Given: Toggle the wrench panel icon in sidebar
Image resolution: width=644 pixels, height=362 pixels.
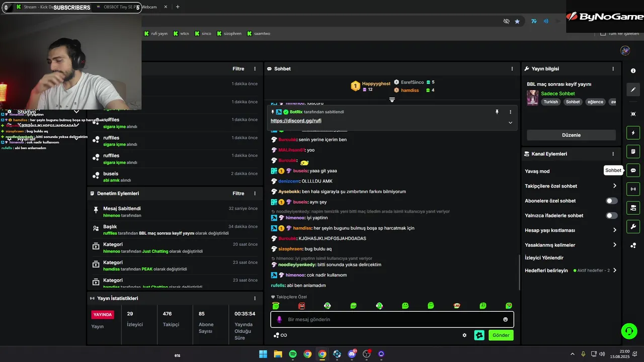Looking at the screenshot, I should click(x=633, y=226).
